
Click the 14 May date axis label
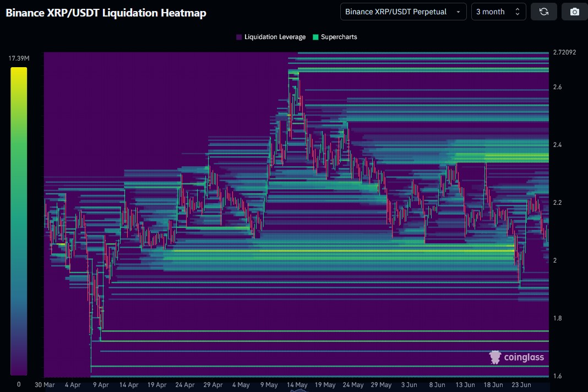point(297,385)
